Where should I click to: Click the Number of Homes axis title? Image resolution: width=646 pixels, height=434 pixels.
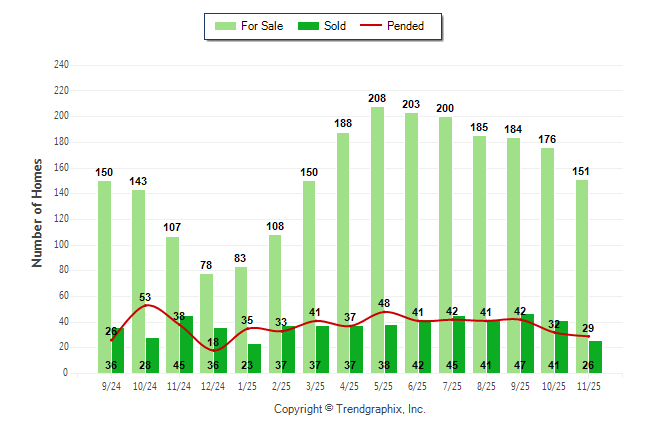pos(37,212)
